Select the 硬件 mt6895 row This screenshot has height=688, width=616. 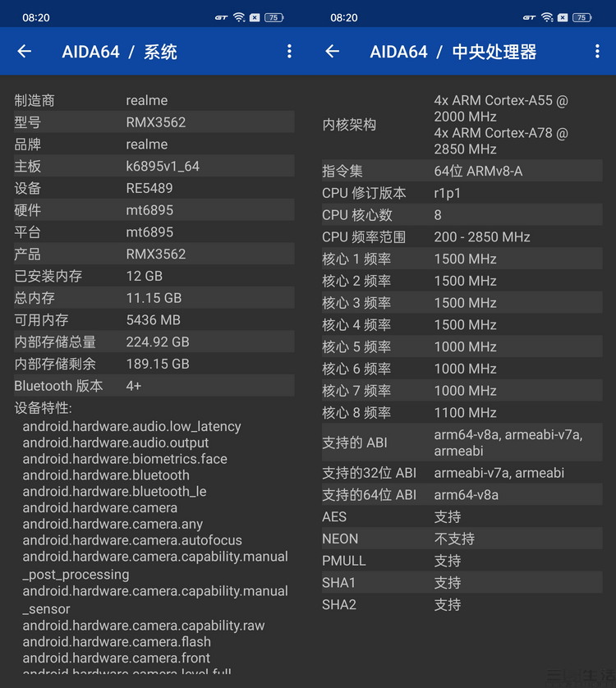coord(154,209)
